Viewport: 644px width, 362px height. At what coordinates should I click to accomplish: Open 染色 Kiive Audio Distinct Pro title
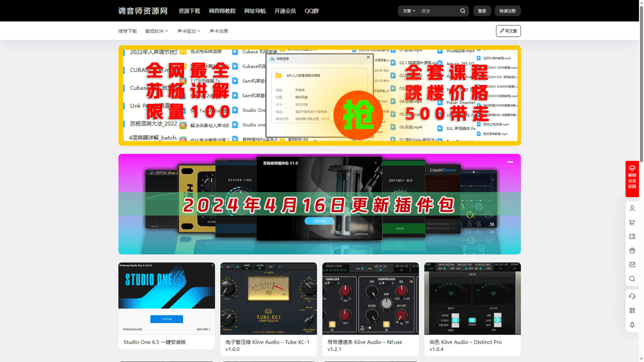(x=466, y=345)
